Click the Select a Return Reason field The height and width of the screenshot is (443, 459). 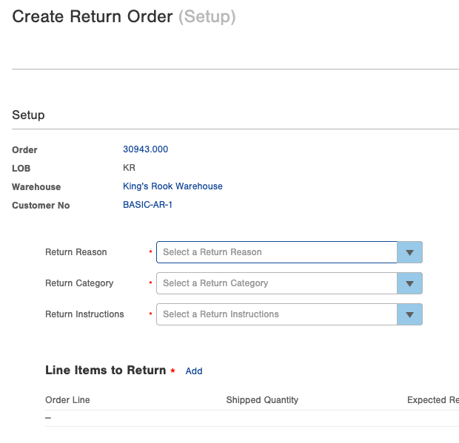tap(277, 252)
